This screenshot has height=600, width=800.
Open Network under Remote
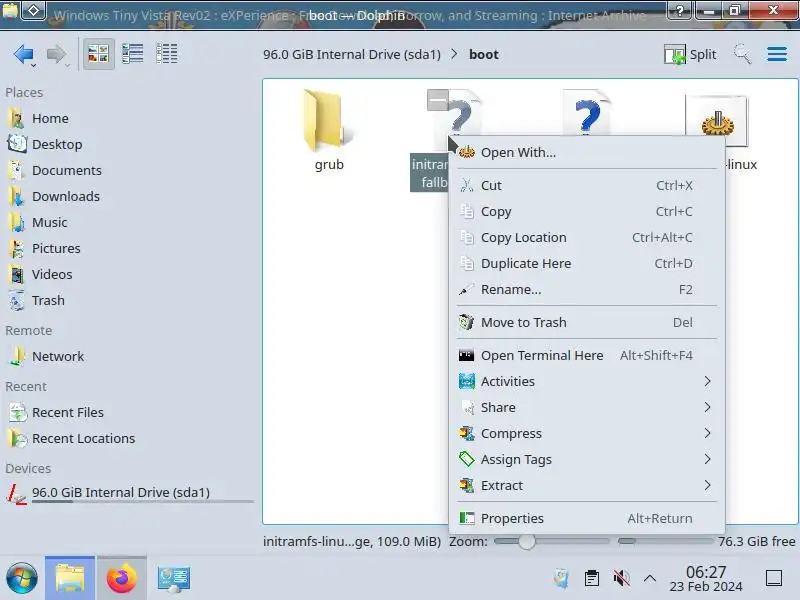(58, 357)
